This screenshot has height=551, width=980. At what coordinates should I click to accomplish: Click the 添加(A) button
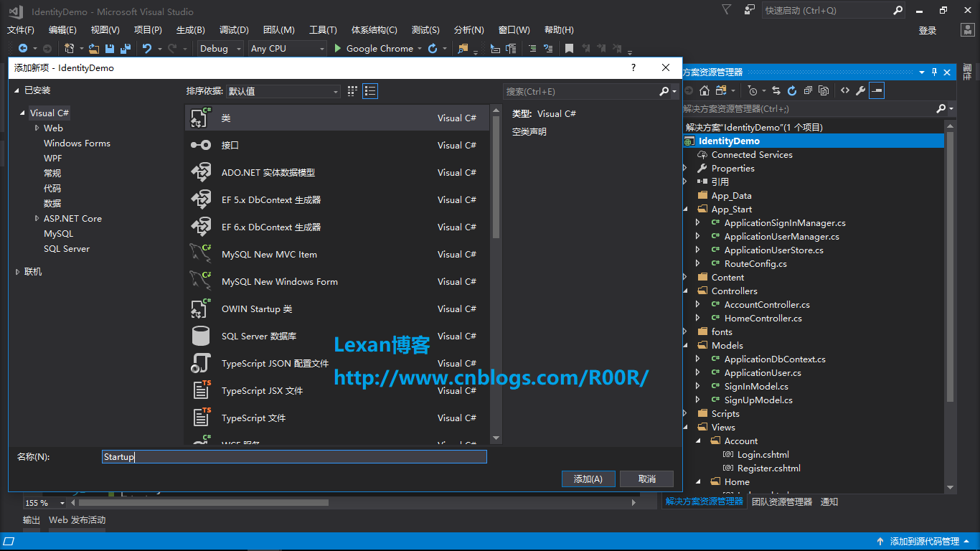(588, 479)
